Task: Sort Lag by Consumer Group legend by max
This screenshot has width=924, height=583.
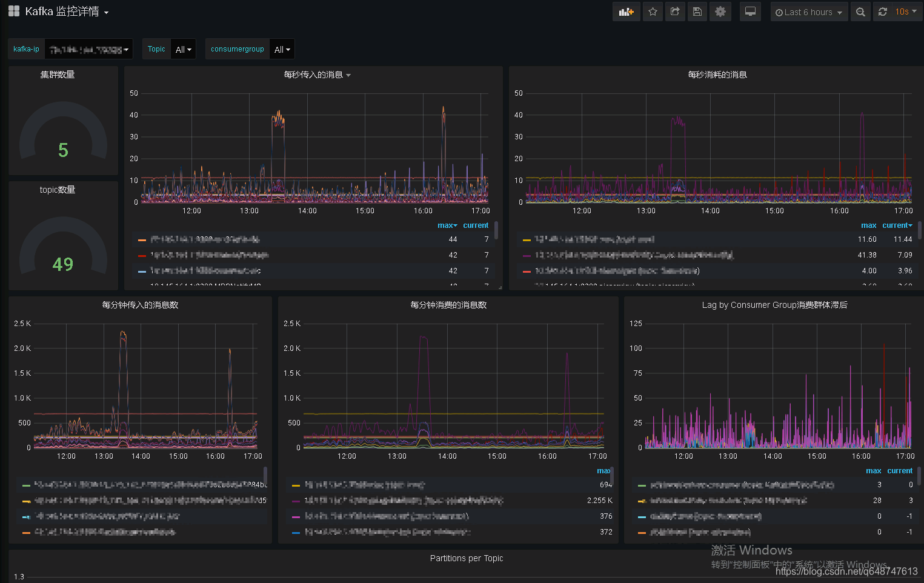Action: pos(873,471)
